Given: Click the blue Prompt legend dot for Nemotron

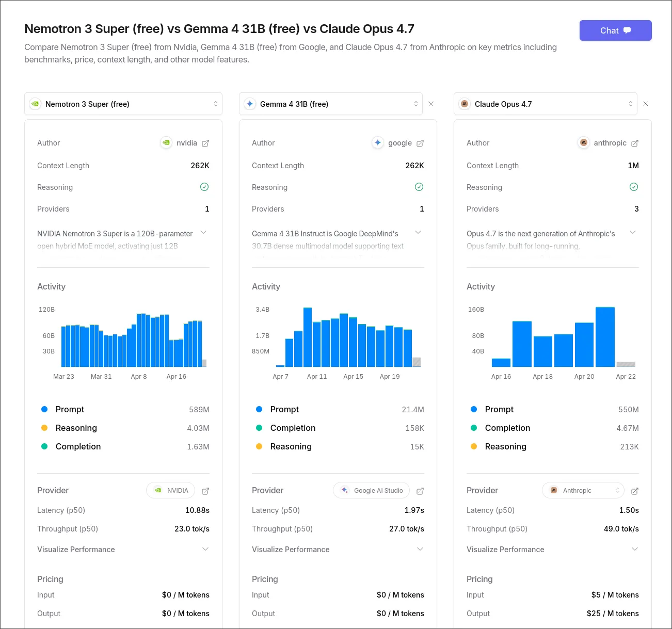Looking at the screenshot, I should (x=44, y=409).
